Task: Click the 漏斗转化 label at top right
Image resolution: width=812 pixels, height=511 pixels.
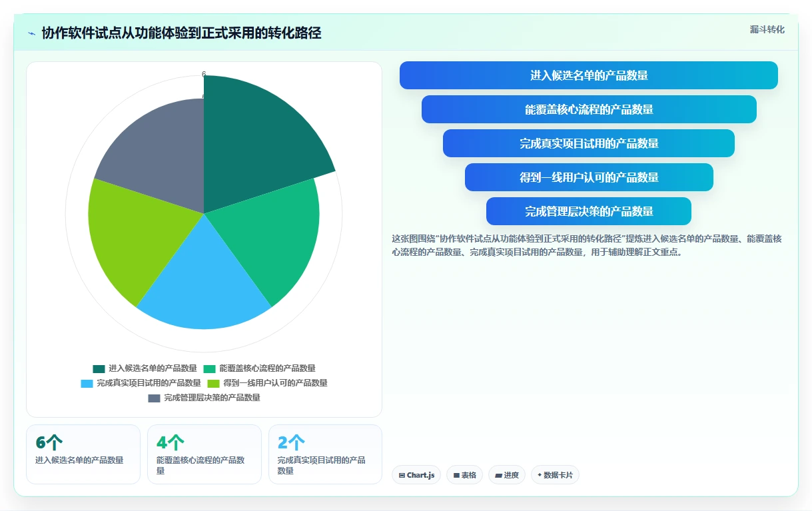Action: click(767, 29)
